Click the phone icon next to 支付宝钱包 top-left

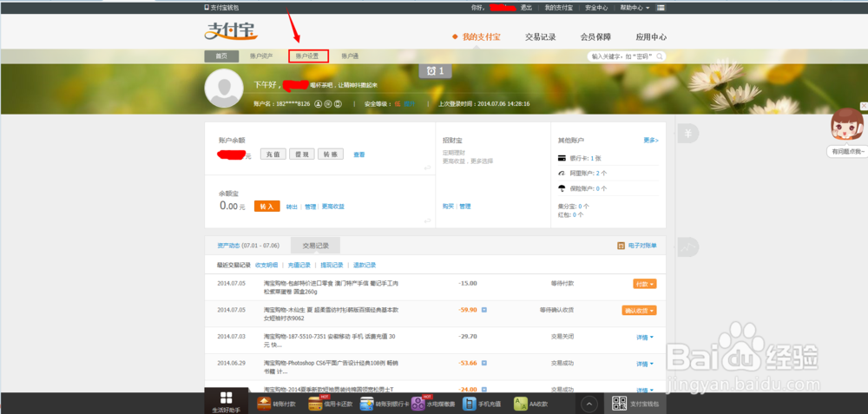tap(207, 8)
